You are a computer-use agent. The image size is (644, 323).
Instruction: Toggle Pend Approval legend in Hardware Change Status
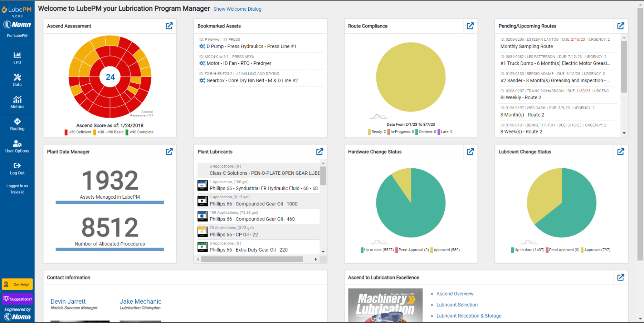(412, 250)
